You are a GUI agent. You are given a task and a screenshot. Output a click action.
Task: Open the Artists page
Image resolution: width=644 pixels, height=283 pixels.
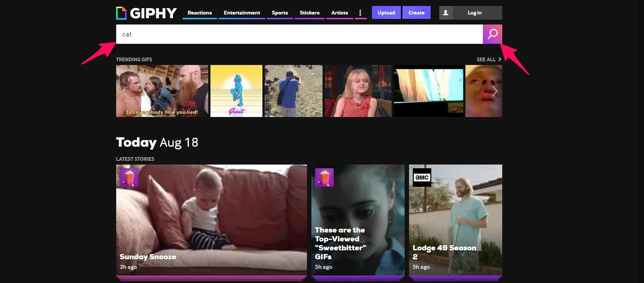(340, 13)
